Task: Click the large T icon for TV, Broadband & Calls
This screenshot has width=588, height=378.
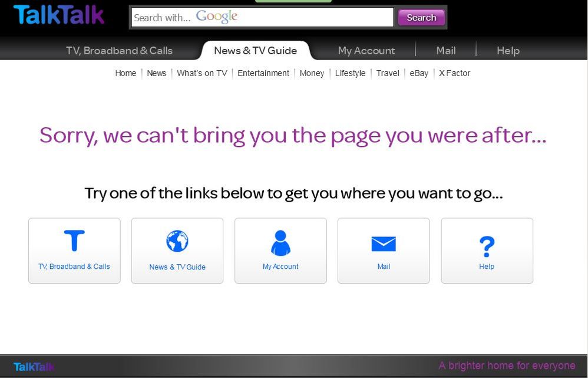Action: pos(74,241)
